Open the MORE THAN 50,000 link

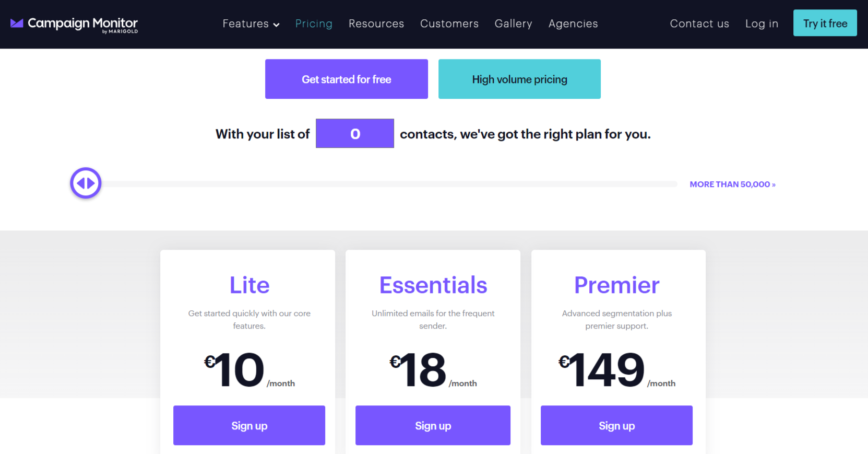click(x=732, y=184)
